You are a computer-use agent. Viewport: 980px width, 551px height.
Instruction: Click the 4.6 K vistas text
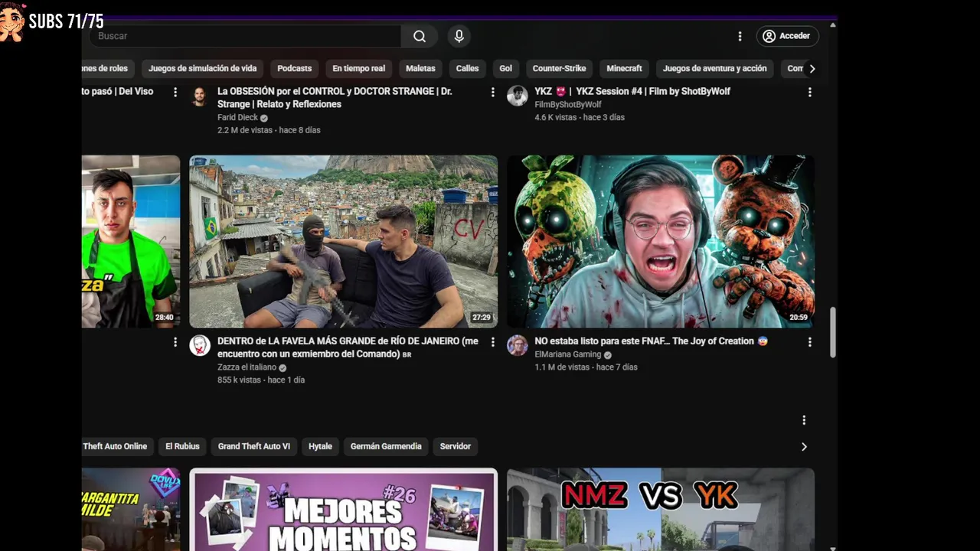pos(555,118)
